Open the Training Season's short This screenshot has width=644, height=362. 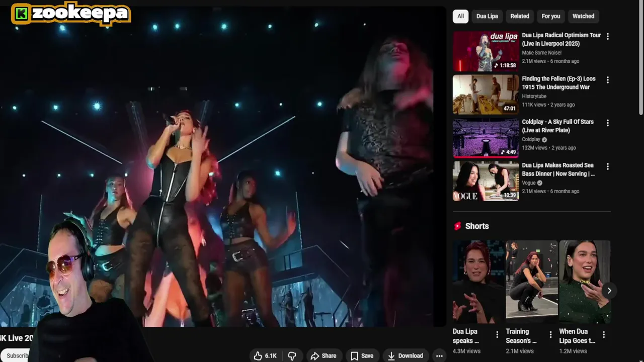[532, 282]
